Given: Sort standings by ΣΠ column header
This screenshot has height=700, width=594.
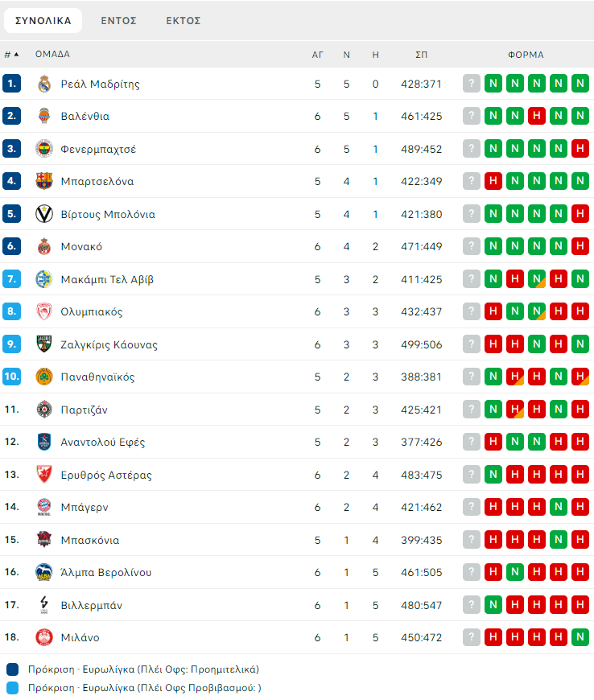Looking at the screenshot, I should (421, 55).
